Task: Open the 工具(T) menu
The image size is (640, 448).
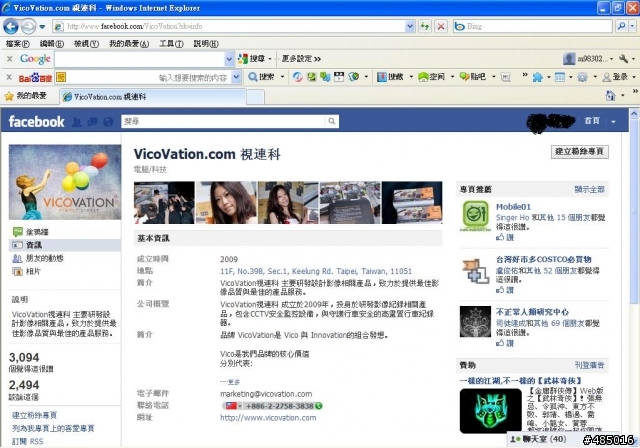Action: pyautogui.click(x=171, y=44)
